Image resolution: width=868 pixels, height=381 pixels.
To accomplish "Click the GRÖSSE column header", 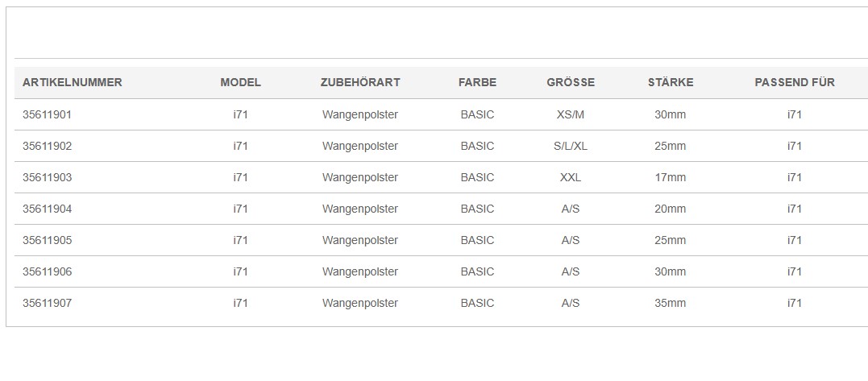I will [570, 82].
